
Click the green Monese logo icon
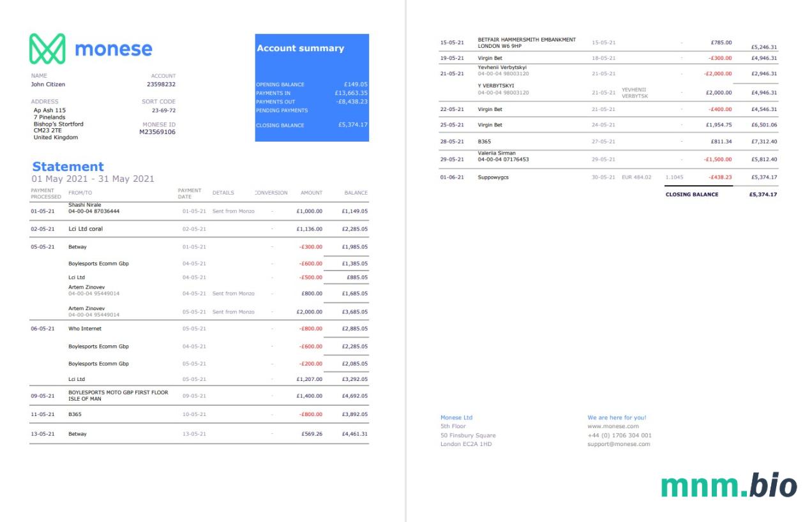click(49, 49)
